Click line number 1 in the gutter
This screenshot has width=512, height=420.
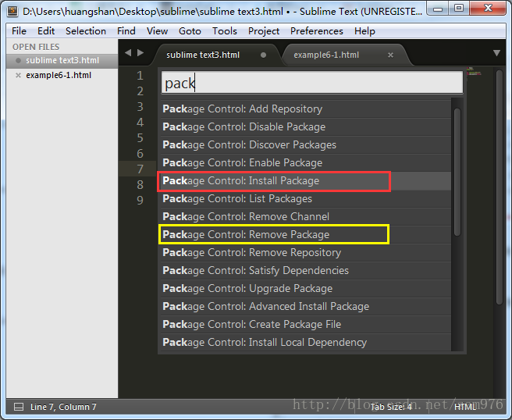click(x=140, y=76)
